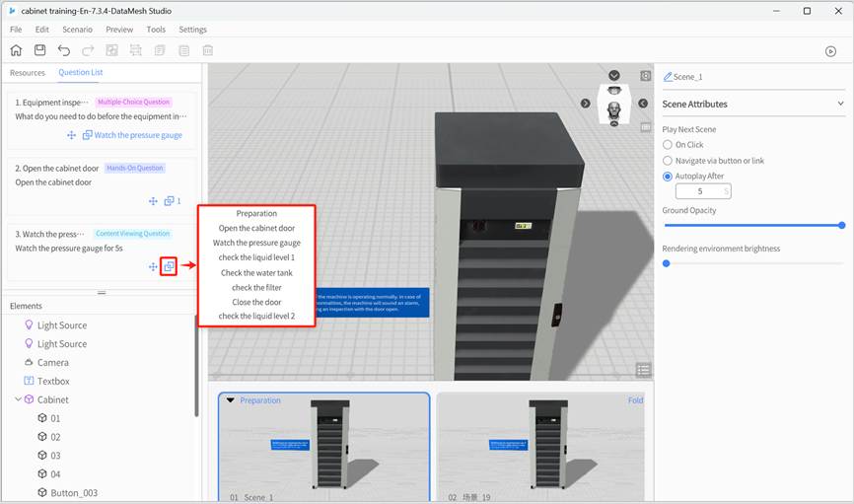
Task: Click the Play preview icon top right
Action: pos(830,51)
